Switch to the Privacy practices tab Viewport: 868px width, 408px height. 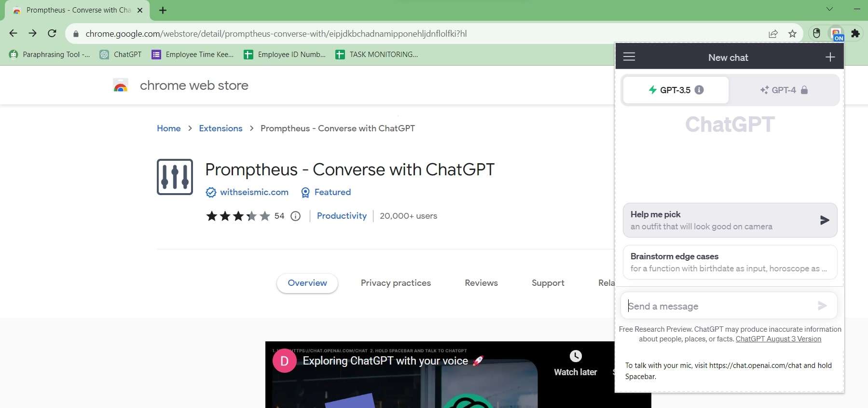point(396,283)
